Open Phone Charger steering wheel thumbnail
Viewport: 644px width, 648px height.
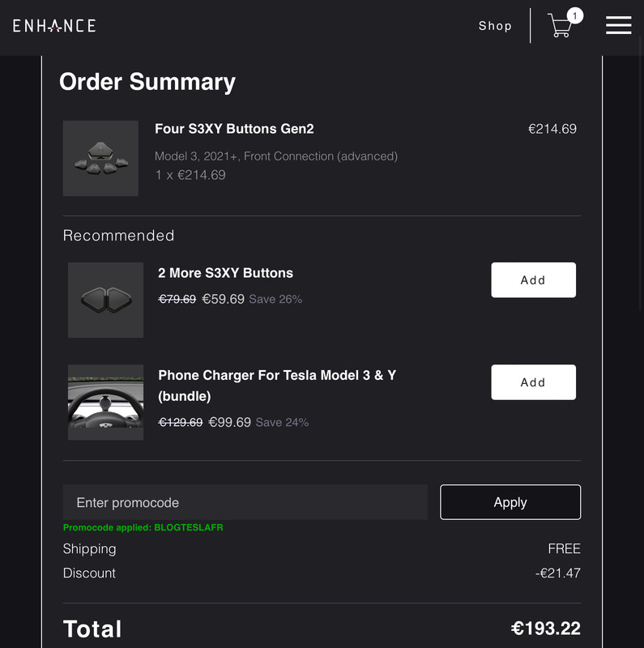106,402
